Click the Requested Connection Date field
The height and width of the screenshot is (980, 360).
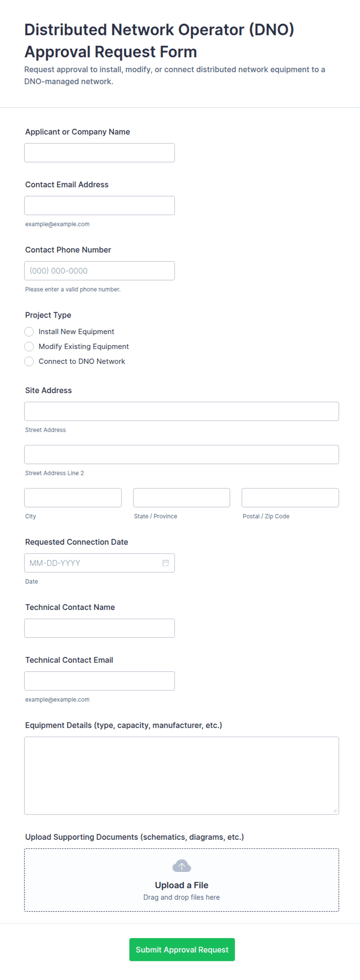click(99, 563)
